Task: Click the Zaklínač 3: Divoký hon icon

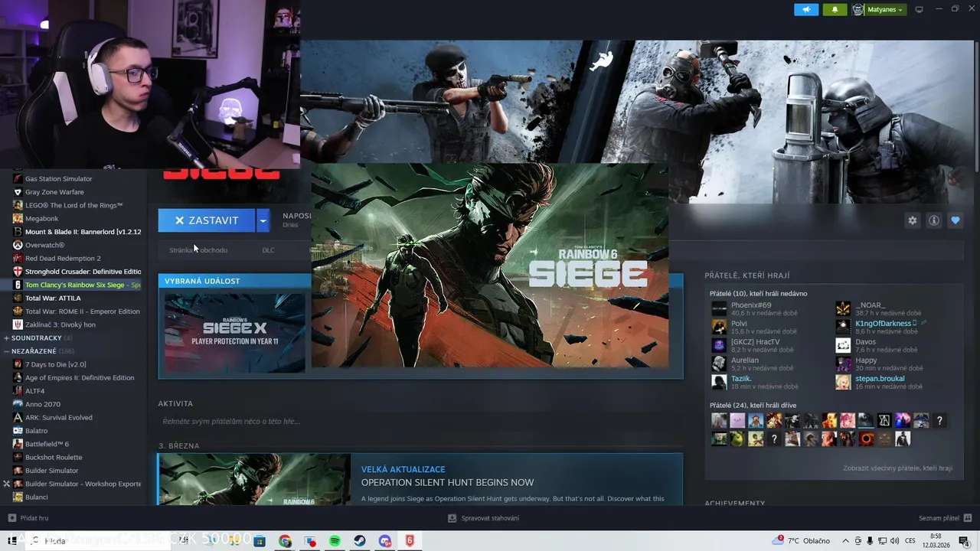Action: 18,324
